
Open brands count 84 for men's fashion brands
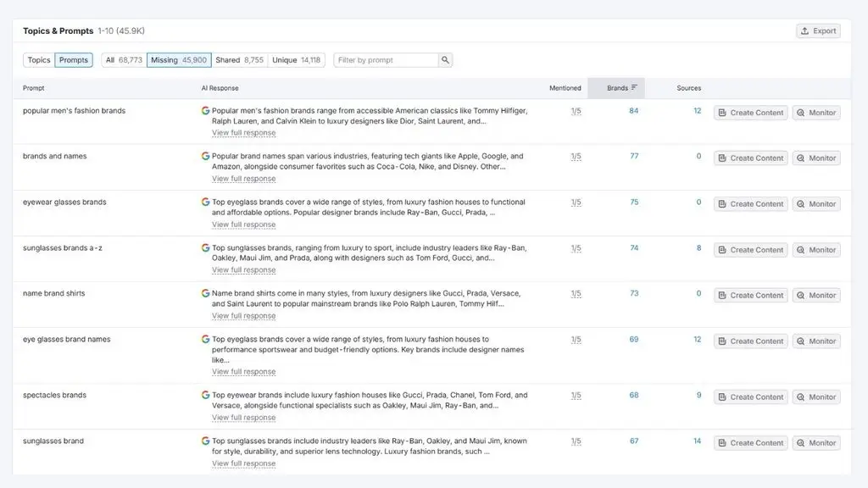click(x=634, y=111)
